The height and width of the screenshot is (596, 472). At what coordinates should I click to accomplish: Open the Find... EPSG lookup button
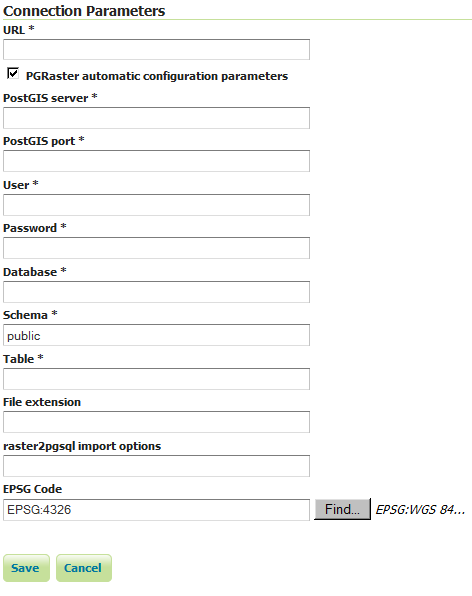click(342, 509)
